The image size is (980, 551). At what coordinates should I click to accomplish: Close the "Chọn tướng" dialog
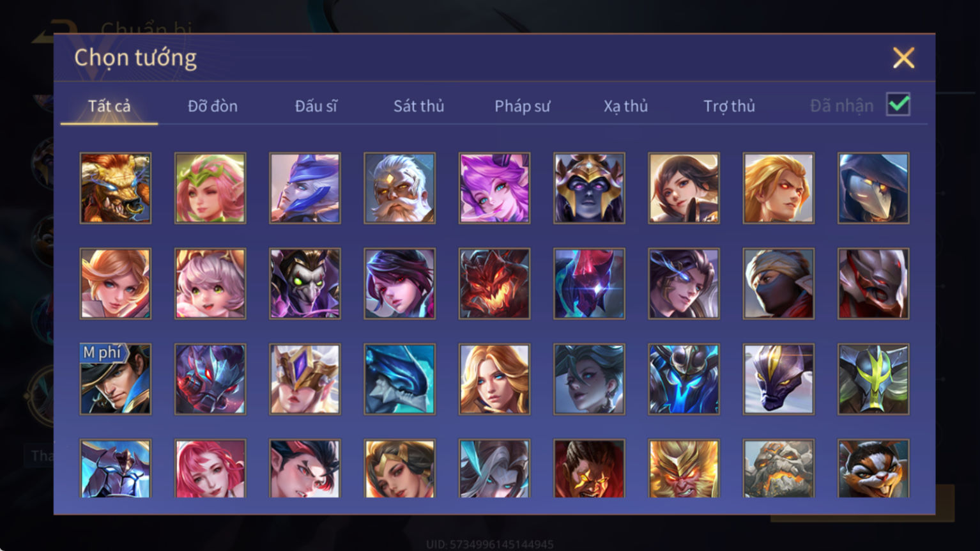[x=903, y=58]
